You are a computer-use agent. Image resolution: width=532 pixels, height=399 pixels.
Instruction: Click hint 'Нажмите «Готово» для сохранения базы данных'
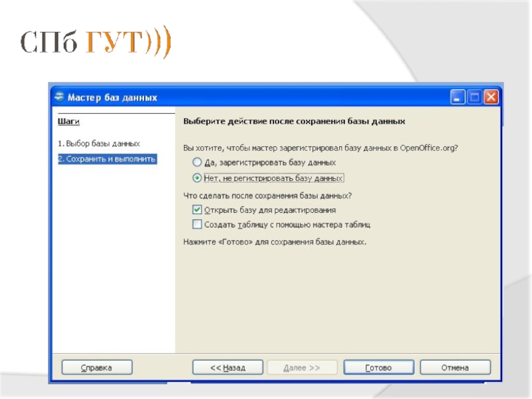[275, 242]
